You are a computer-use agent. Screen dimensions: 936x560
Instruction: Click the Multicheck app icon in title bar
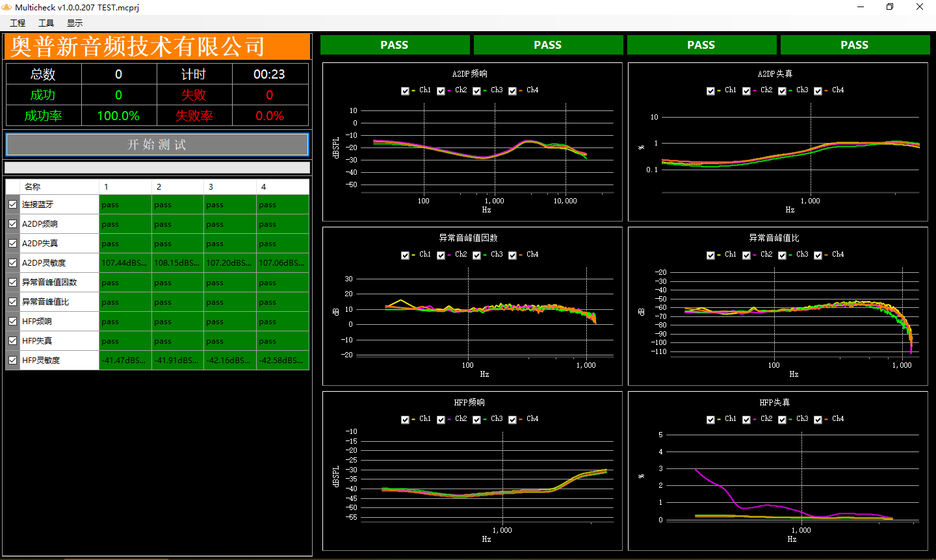tap(7, 7)
